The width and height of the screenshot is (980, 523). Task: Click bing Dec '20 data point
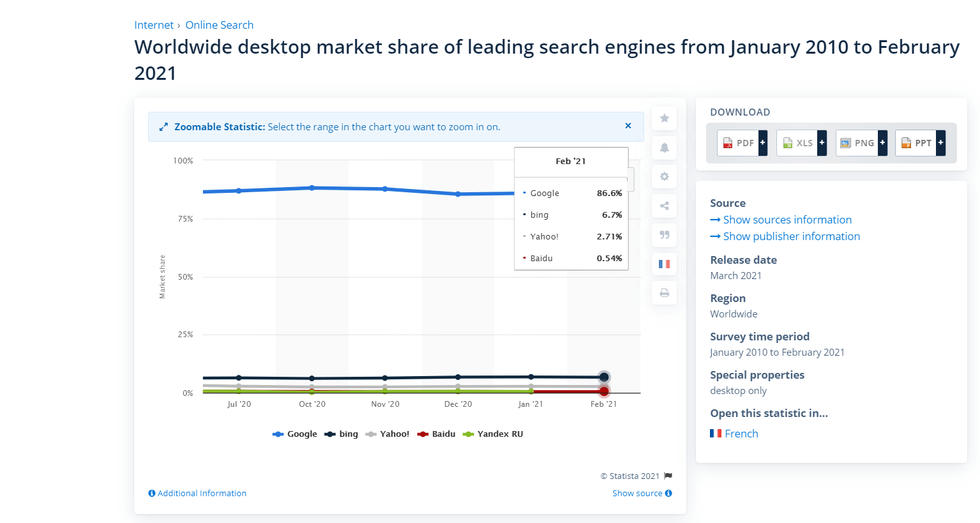point(458,377)
